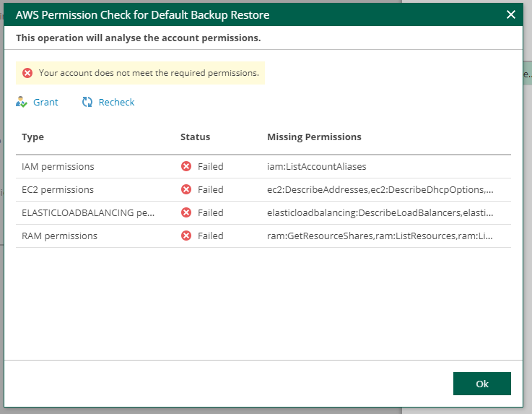This screenshot has width=532, height=414.
Task: Click the dialog title 'AWS Permission Check' text
Action: pos(142,15)
